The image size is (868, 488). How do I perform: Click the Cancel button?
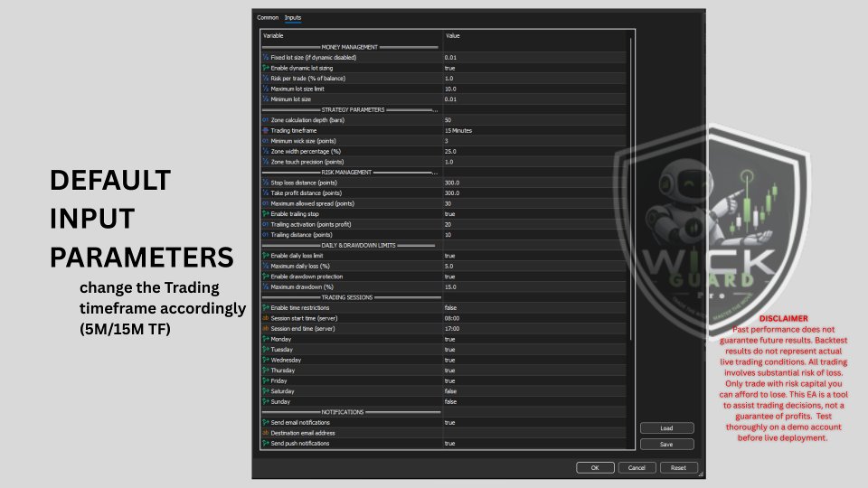coord(637,467)
